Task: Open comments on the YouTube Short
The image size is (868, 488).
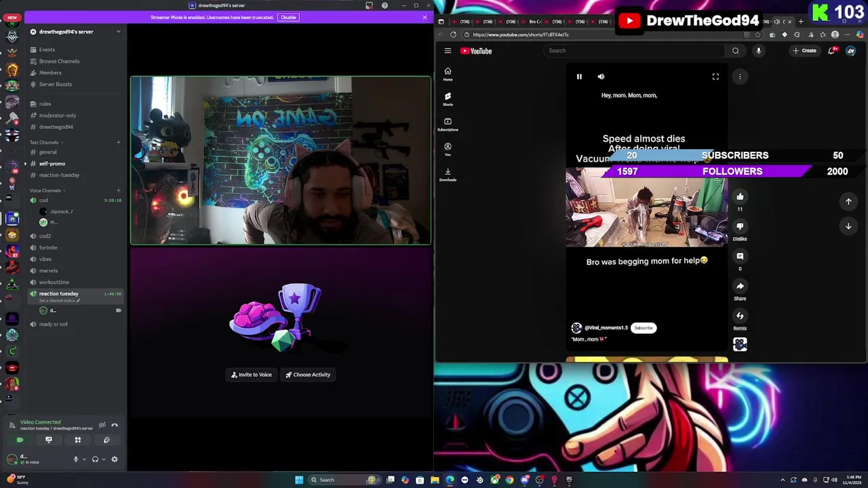Action: pos(740,256)
